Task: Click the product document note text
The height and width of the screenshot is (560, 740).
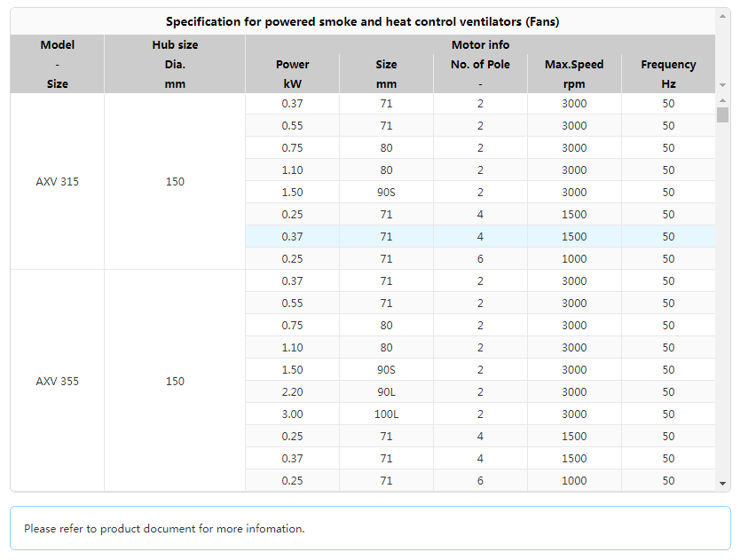Action: tap(164, 529)
